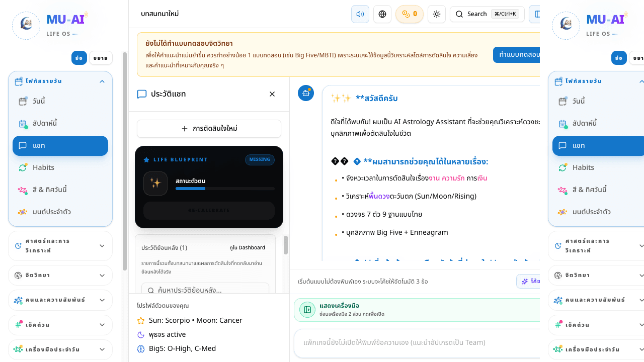Select the ขยาย toggle in left sidebar
This screenshot has height=362, width=644.
coord(101,58)
